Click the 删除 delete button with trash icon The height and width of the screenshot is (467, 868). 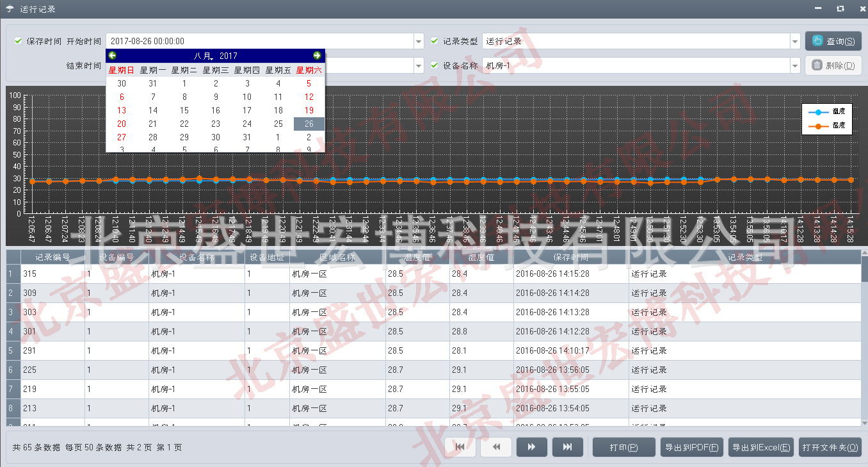point(833,65)
